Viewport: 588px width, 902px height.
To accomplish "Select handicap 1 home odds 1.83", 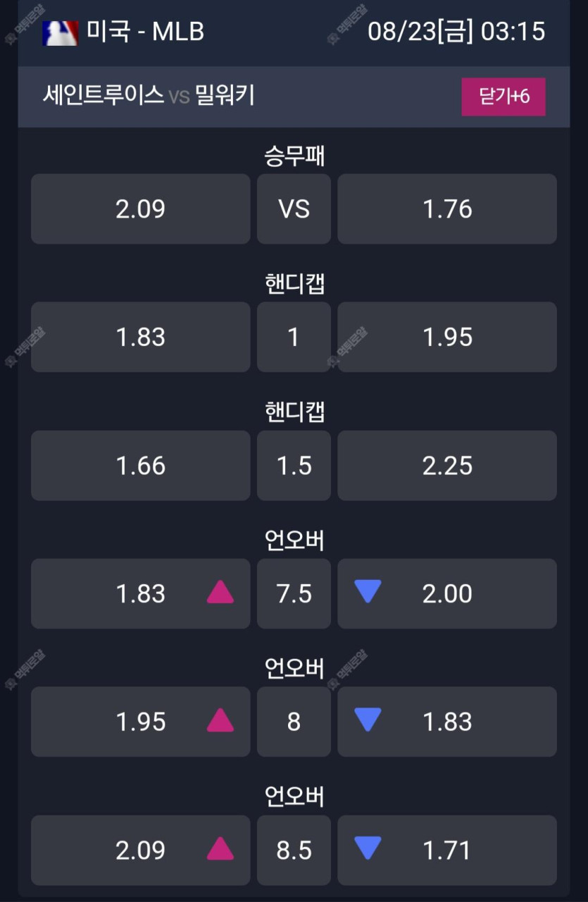I will click(141, 338).
